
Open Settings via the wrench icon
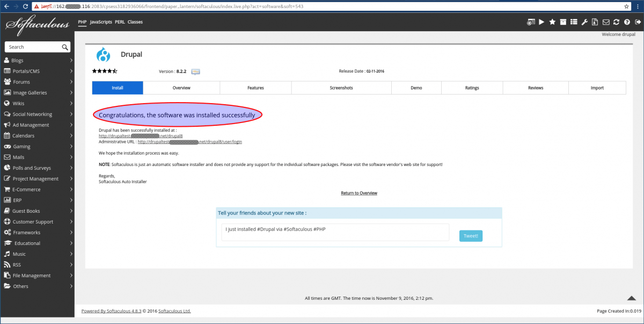[584, 22]
